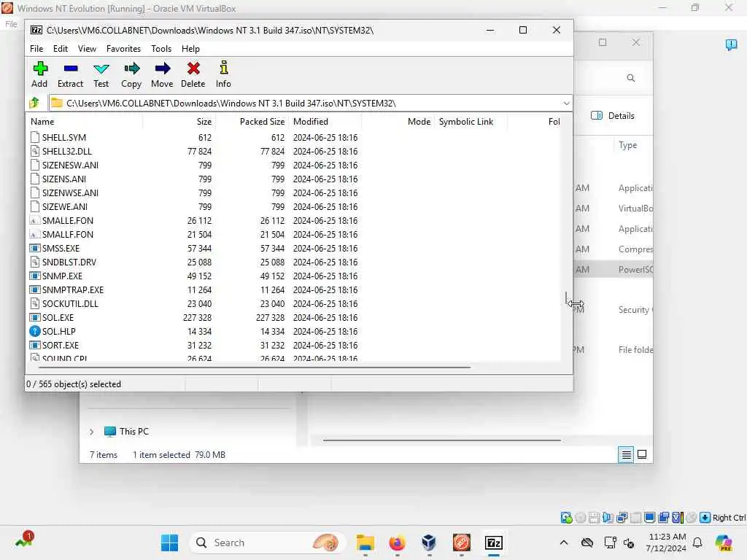This screenshot has width=747, height=560.
Task: Click the blue feedback icon top right
Action: 731,44
